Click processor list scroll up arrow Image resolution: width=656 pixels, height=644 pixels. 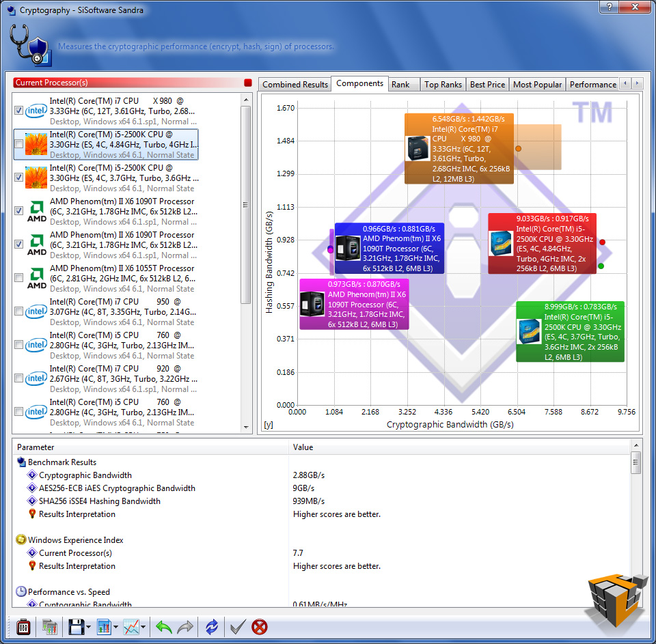(x=246, y=100)
